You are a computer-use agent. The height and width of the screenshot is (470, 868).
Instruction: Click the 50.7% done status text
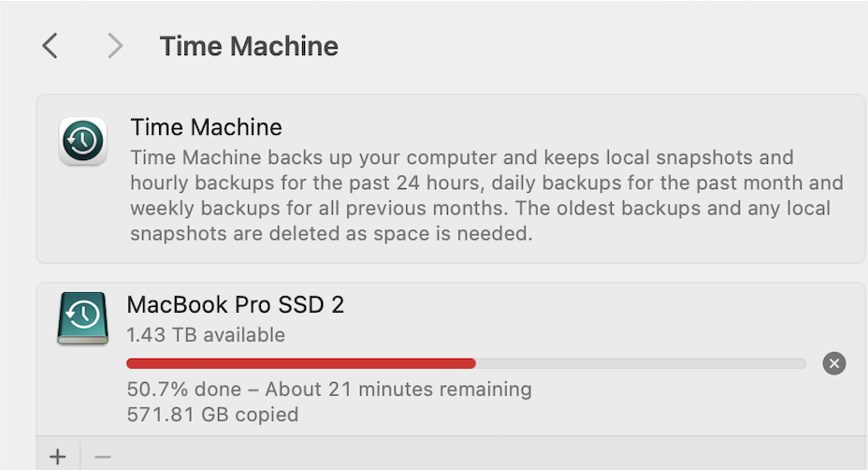(x=184, y=389)
